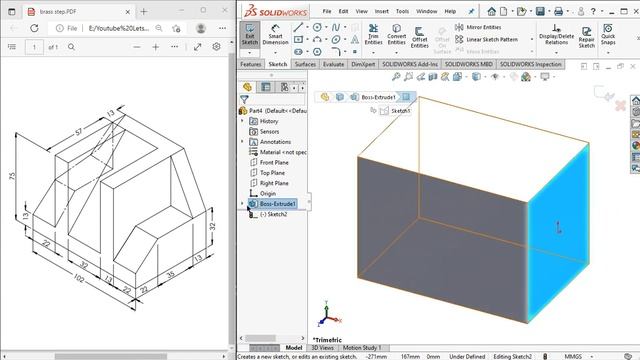Select the Ellipse sketch tool
640x360 pixels.
point(336,40)
